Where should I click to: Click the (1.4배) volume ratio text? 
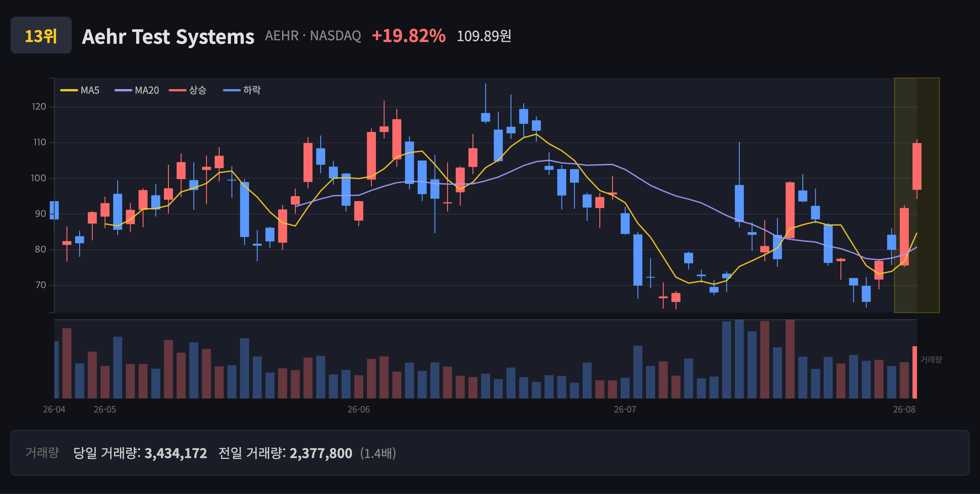click(378, 453)
